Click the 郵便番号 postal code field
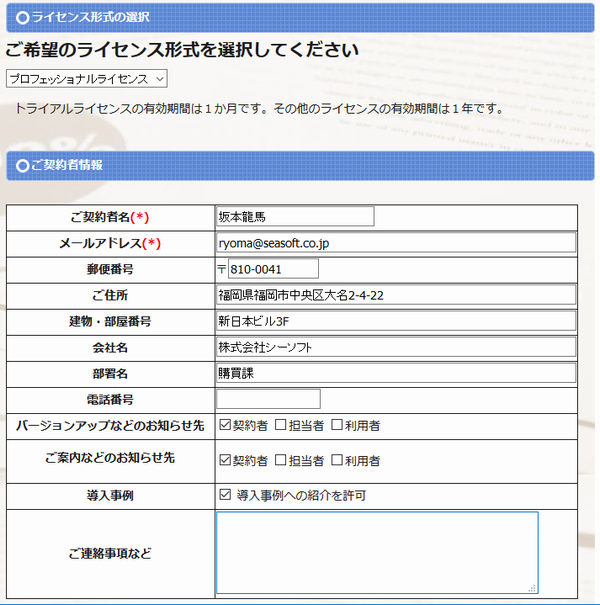Image resolution: width=600 pixels, height=605 pixels. pyautogui.click(x=273, y=269)
